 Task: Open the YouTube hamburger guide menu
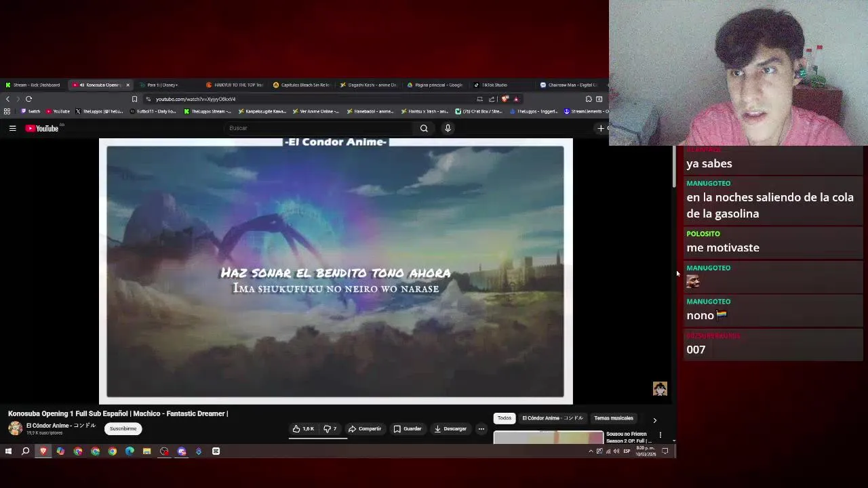click(12, 128)
